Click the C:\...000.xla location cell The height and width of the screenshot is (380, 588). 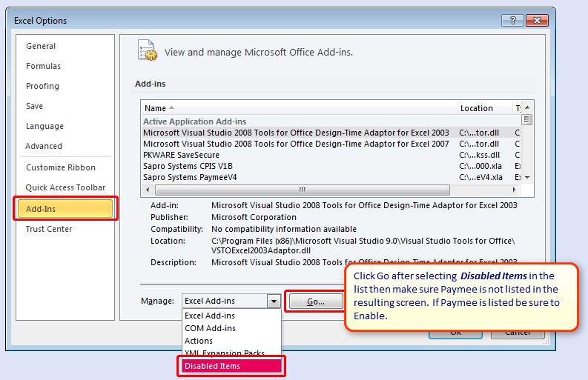(x=480, y=166)
